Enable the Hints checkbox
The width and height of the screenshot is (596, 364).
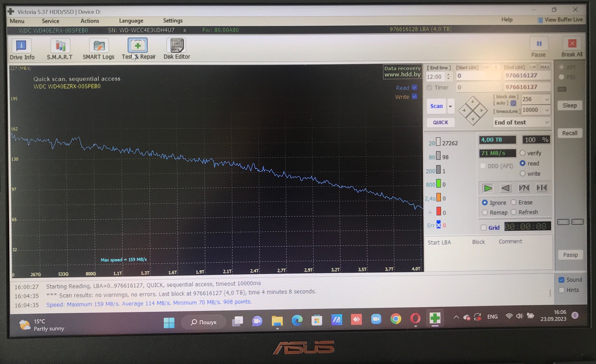click(x=561, y=290)
